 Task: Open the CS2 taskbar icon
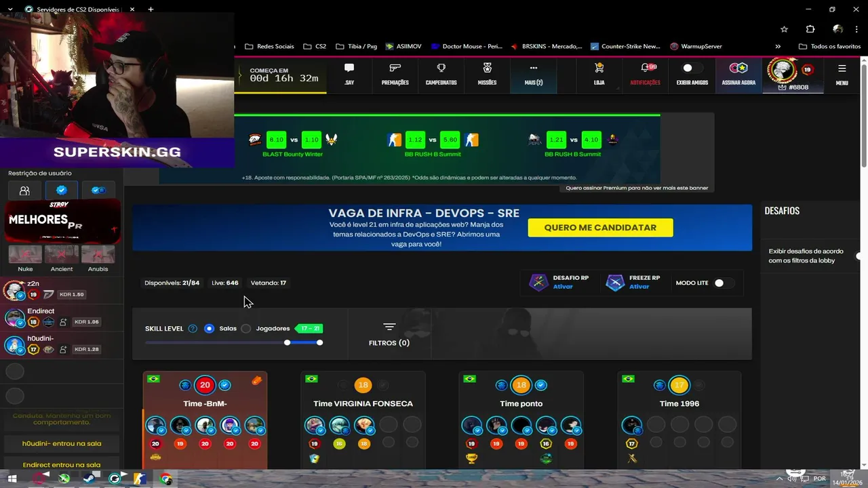(x=140, y=479)
